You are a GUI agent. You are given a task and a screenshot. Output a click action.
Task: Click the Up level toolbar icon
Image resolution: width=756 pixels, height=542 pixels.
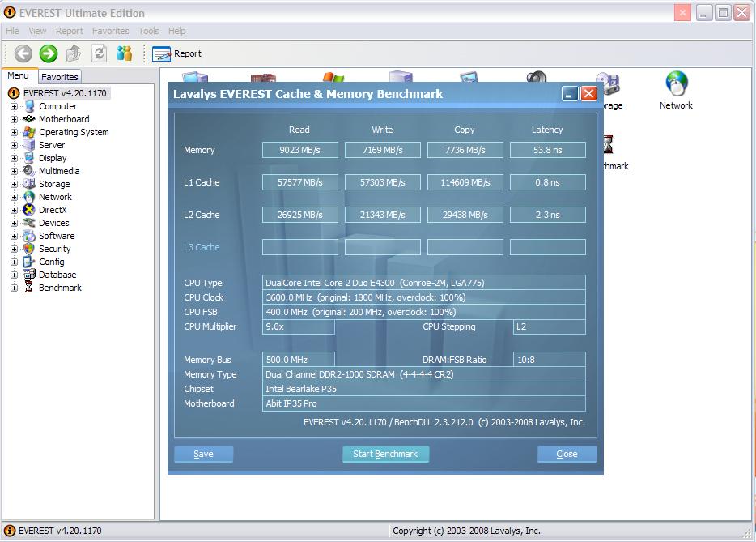point(74,53)
